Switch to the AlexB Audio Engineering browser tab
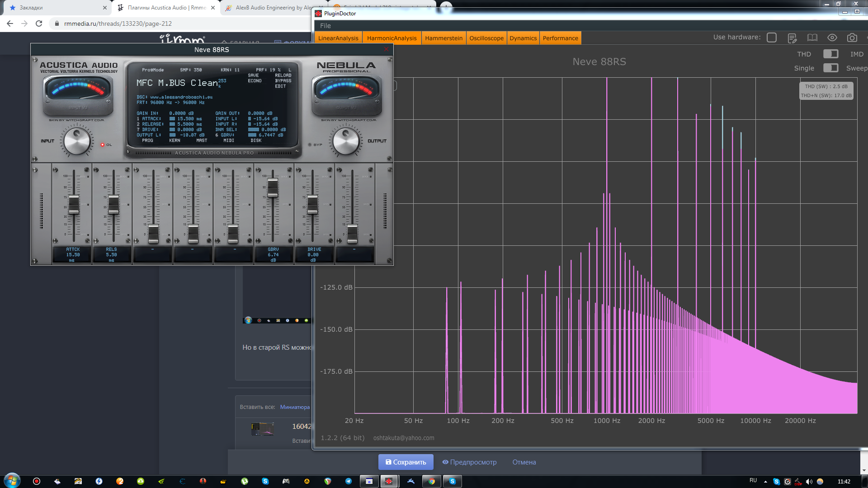868x488 pixels. [x=274, y=8]
